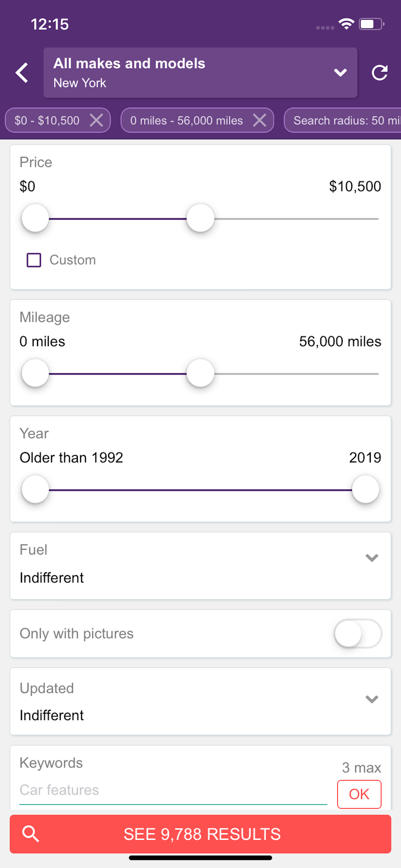
Task: Open the Updated dropdown
Action: (x=371, y=699)
